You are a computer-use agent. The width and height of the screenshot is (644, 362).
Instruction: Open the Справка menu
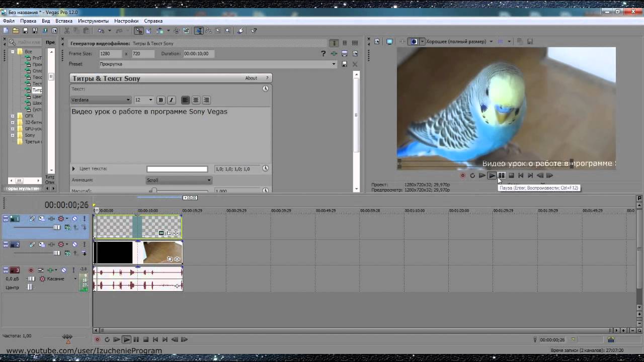click(x=153, y=21)
